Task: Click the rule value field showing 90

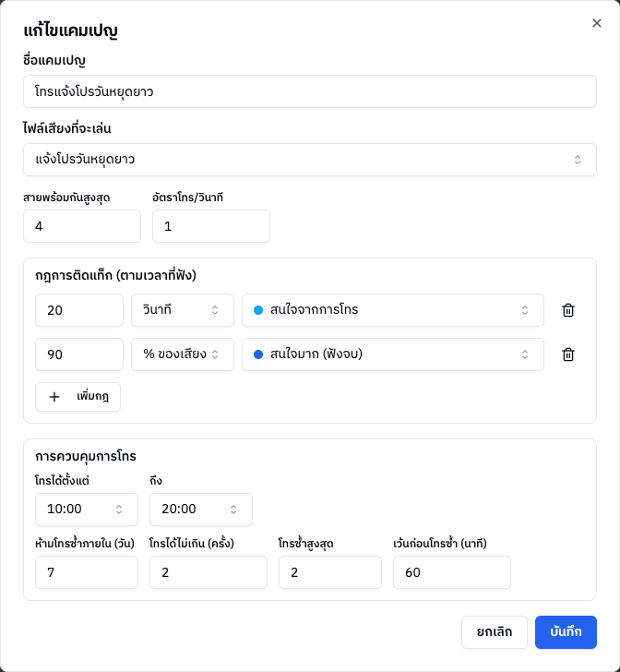Action: point(79,354)
